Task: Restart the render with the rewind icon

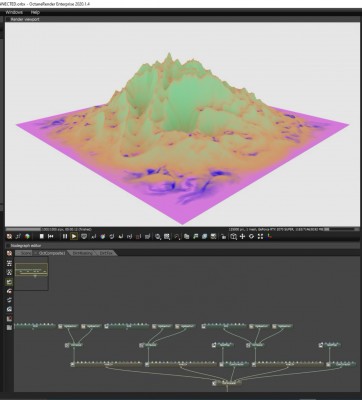Action: click(x=51, y=236)
